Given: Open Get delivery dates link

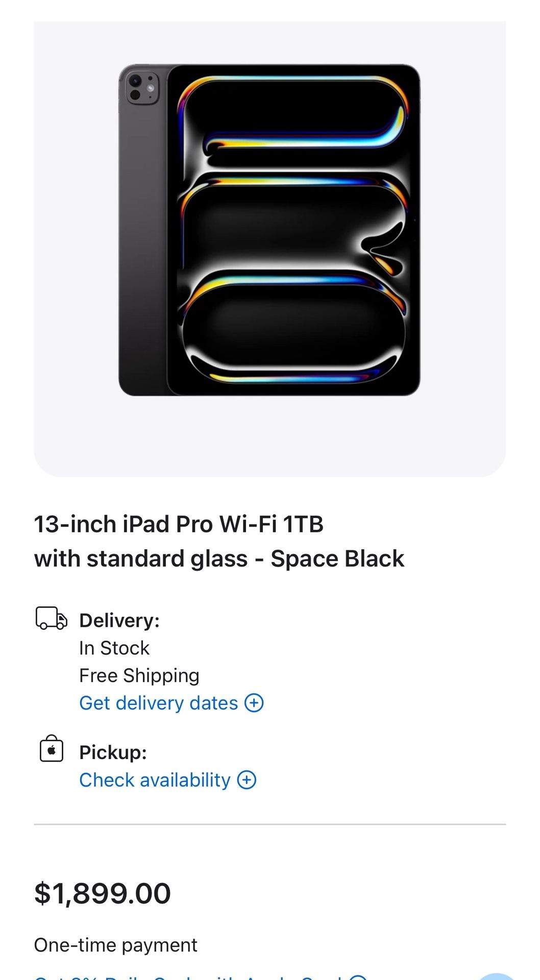Looking at the screenshot, I should click(158, 703).
